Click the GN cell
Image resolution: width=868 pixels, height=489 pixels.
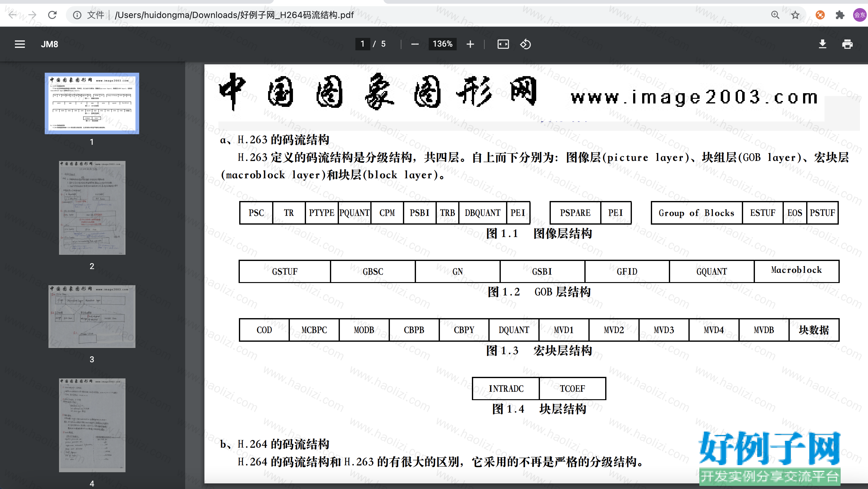(458, 272)
